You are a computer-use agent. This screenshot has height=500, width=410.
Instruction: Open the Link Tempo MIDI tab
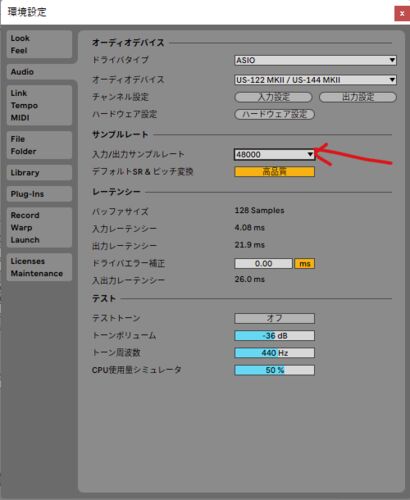pos(39,105)
